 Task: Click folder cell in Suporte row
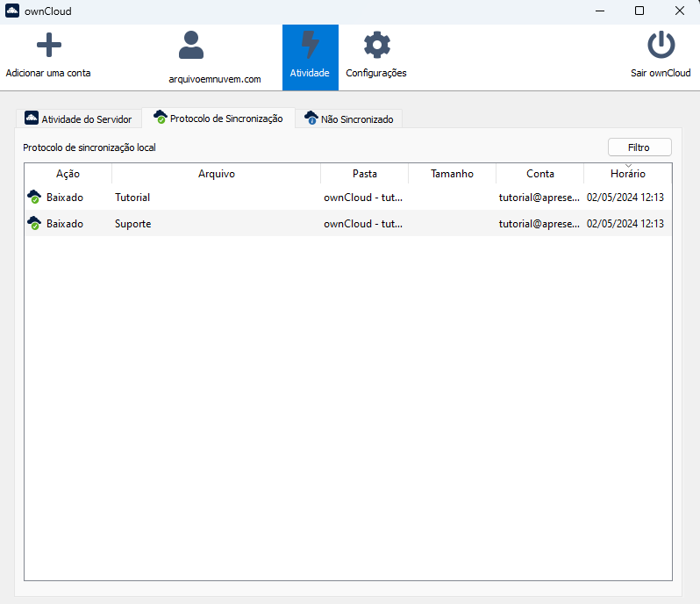pyautogui.click(x=363, y=224)
